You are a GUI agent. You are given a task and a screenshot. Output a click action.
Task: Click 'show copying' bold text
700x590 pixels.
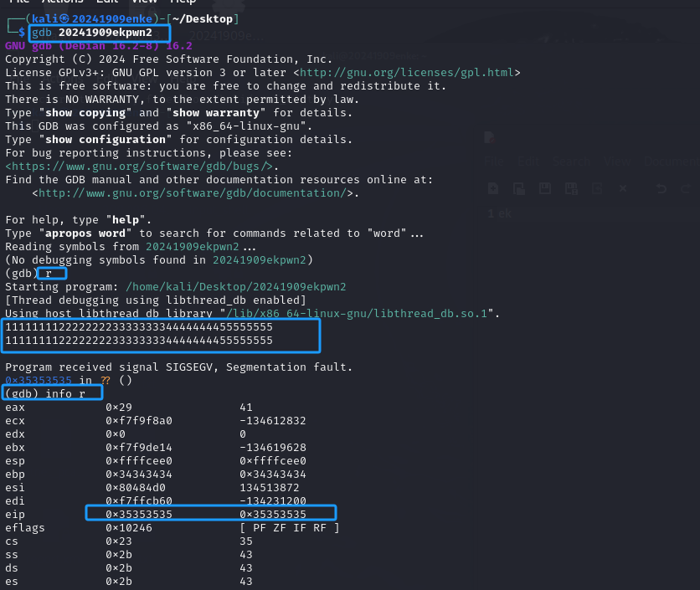coord(85,112)
